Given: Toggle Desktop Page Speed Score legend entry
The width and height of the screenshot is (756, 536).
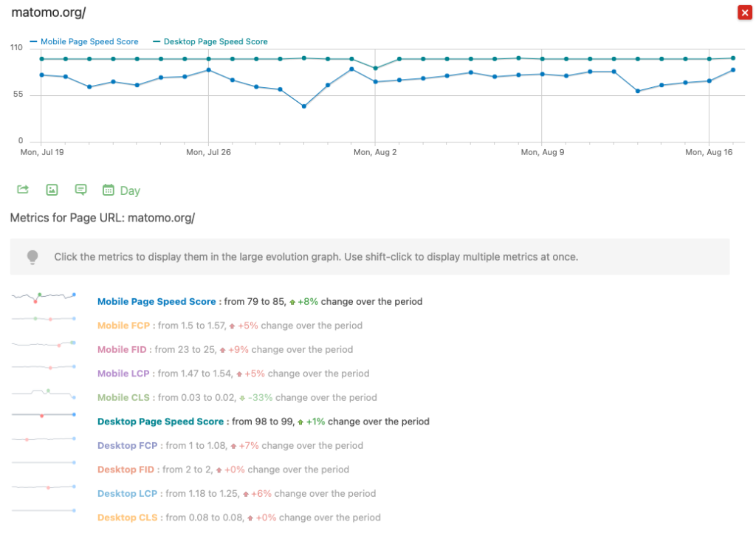Looking at the screenshot, I should point(210,42).
